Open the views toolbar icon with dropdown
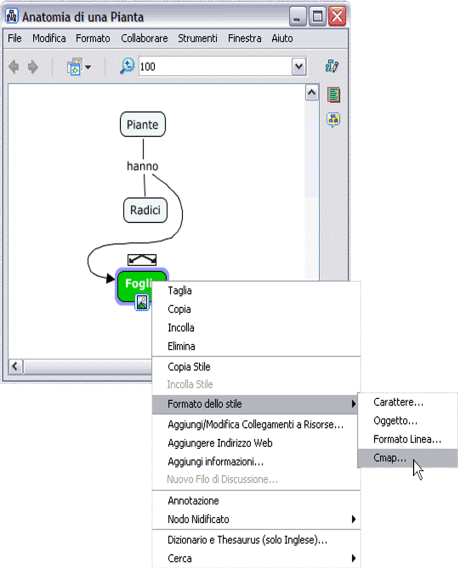 [x=79, y=67]
